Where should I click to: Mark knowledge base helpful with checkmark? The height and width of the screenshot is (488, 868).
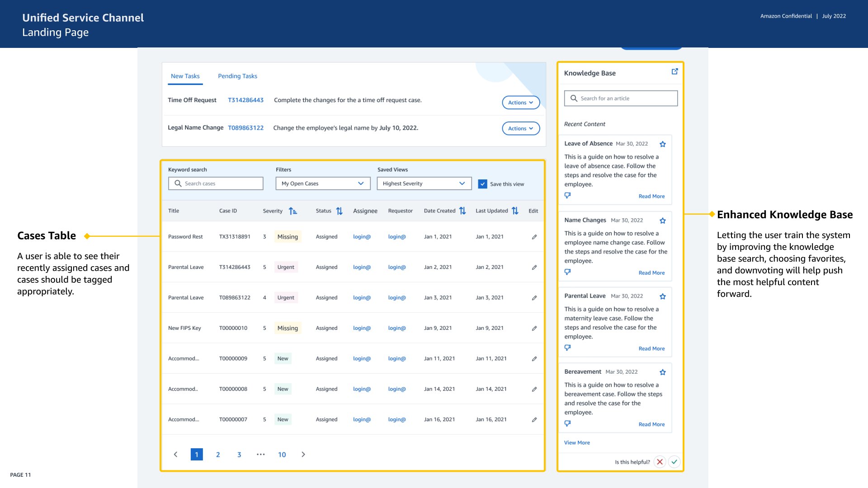pos(674,462)
